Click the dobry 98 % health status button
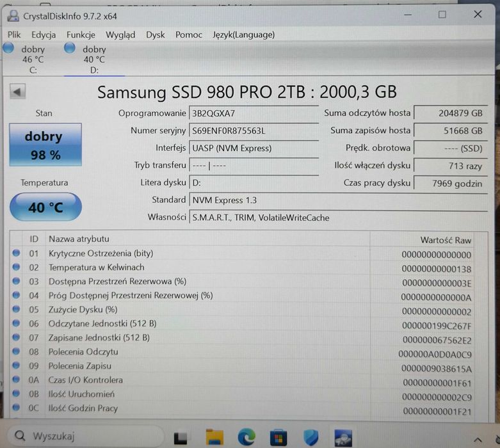The image size is (500, 448). (x=45, y=145)
